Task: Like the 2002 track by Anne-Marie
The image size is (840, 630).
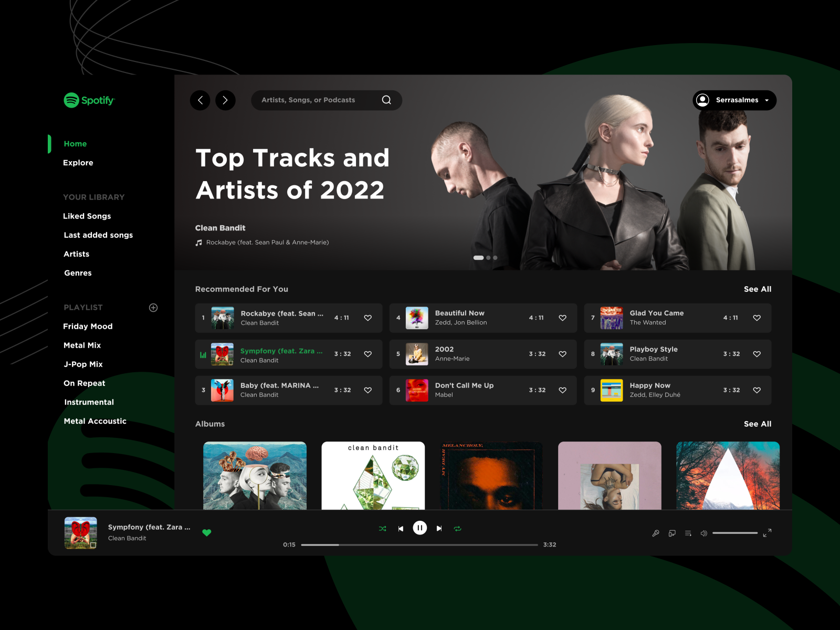Action: point(562,354)
